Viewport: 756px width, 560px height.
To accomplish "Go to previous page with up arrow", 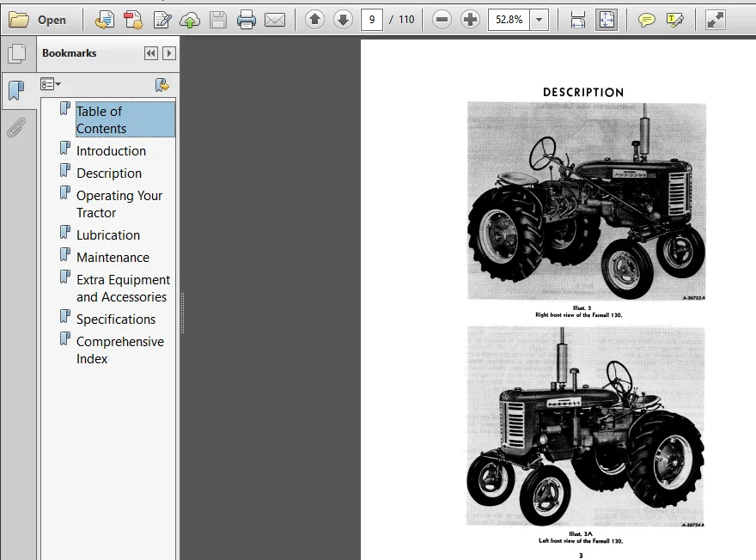I will pyautogui.click(x=314, y=20).
